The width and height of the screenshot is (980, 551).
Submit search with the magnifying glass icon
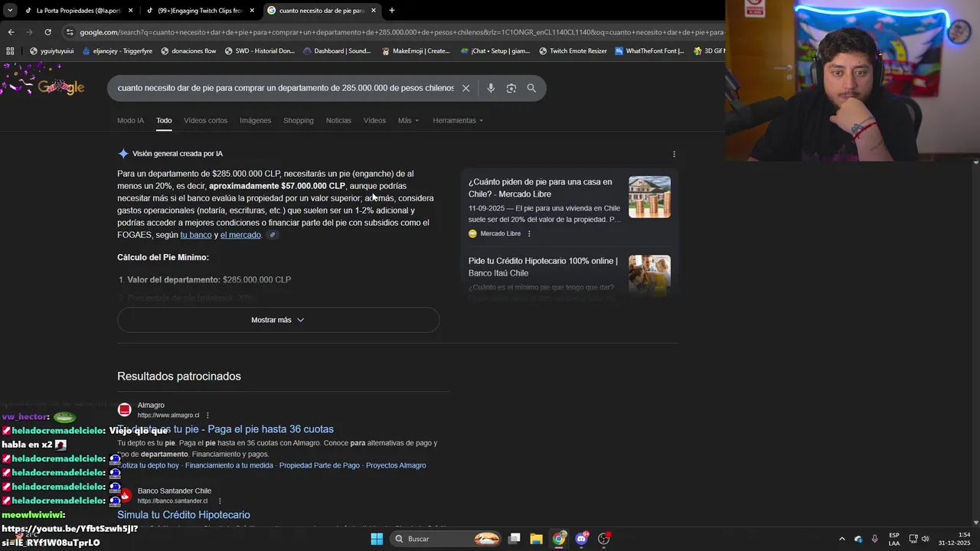(x=531, y=88)
